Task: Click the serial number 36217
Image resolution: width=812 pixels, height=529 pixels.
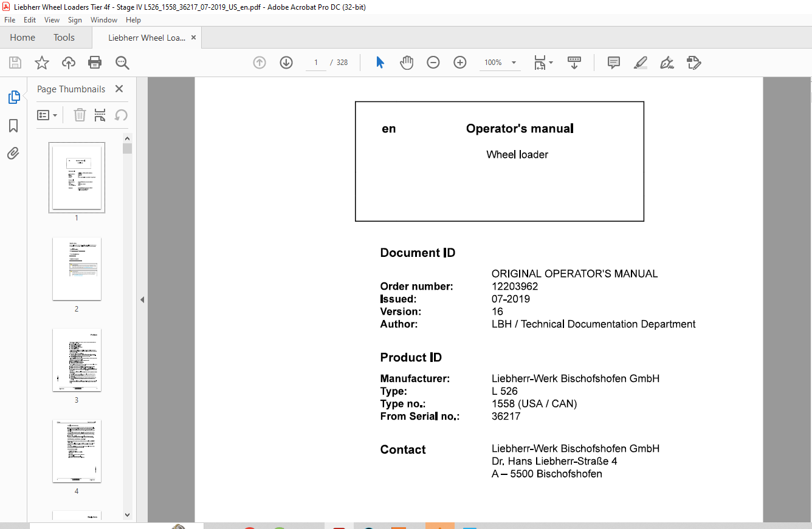Action: [x=506, y=417]
